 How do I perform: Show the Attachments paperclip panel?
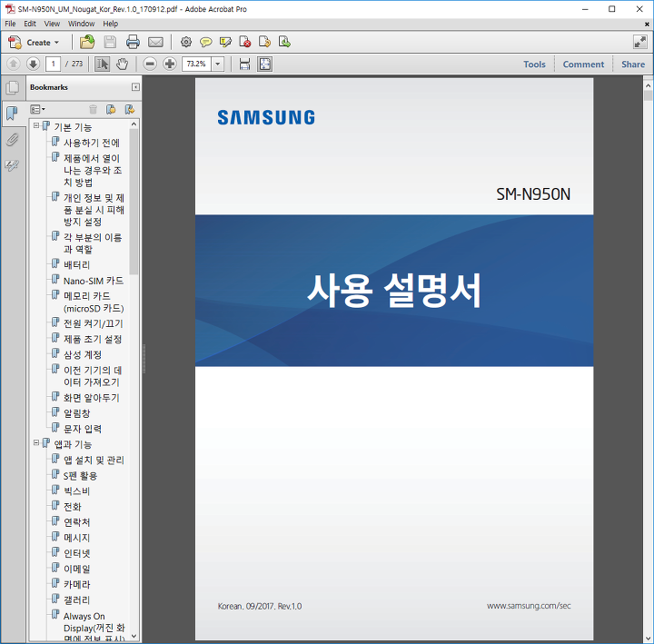point(13,140)
